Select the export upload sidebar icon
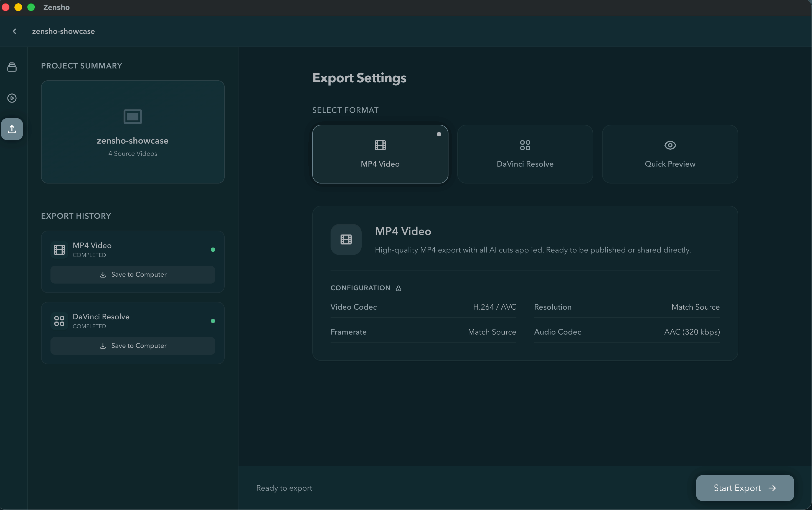 12,129
